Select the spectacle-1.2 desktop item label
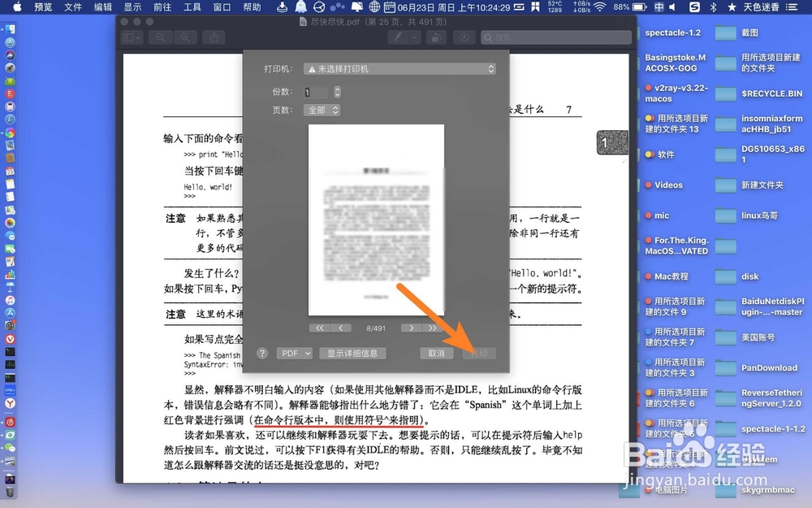The height and width of the screenshot is (508, 812). [672, 33]
